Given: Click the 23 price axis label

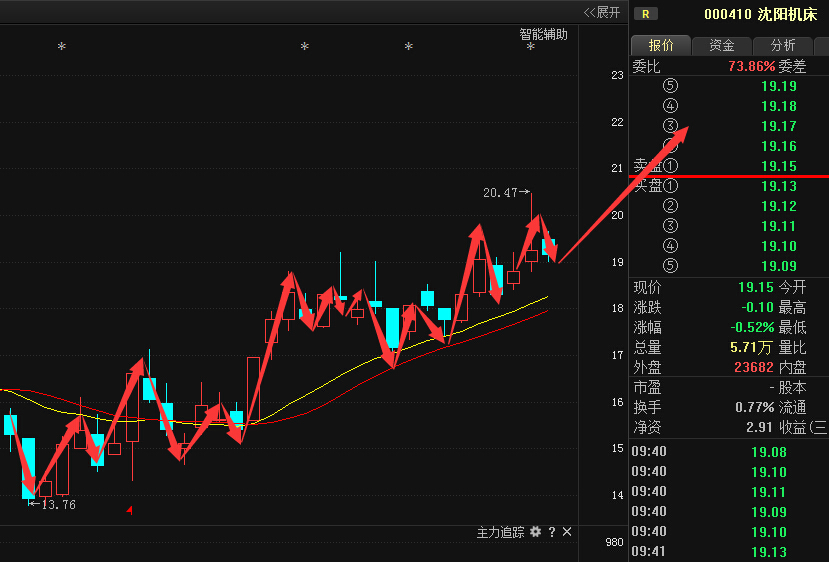Looking at the screenshot, I should click(617, 76).
